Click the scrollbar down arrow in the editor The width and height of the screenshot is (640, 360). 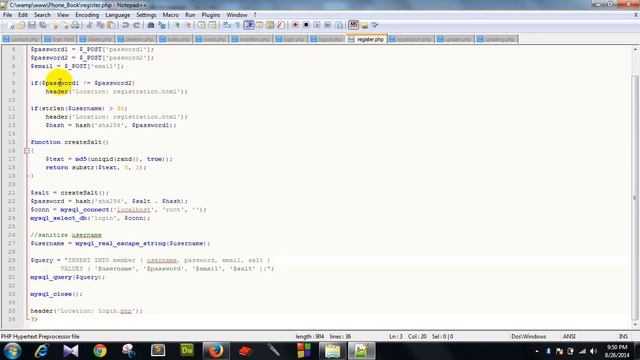tap(635, 325)
